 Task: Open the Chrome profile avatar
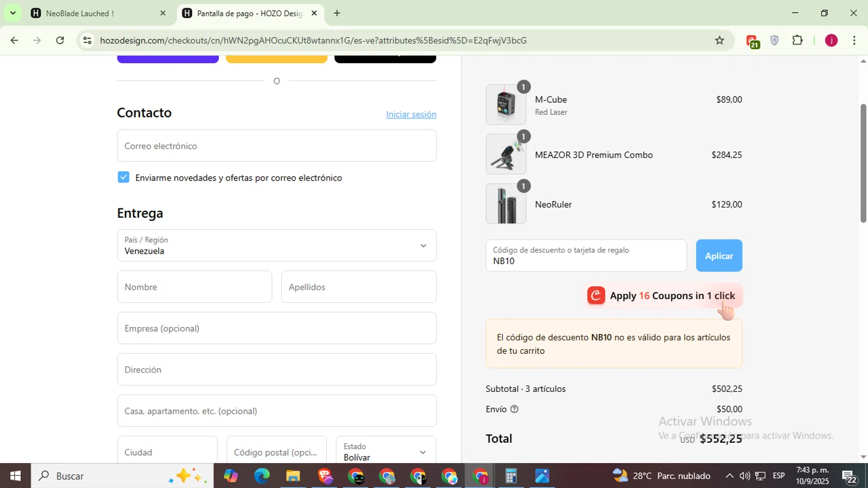pos(831,41)
